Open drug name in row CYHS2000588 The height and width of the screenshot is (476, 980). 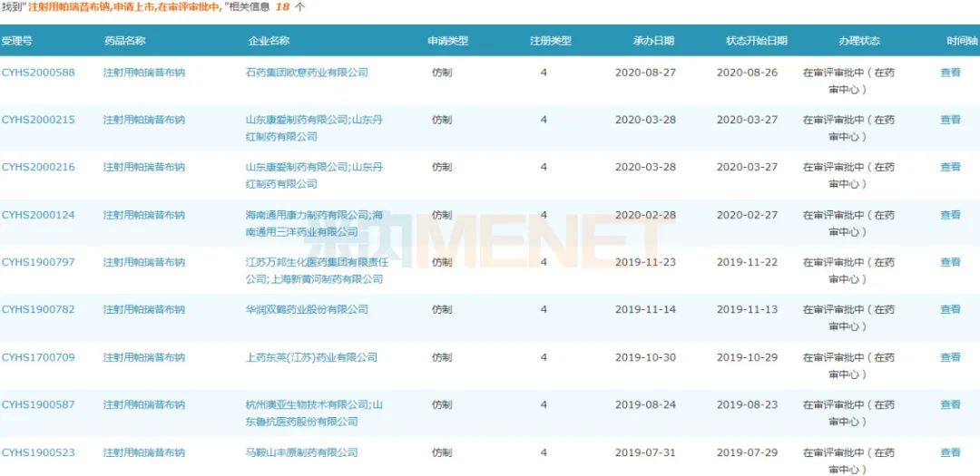point(144,73)
